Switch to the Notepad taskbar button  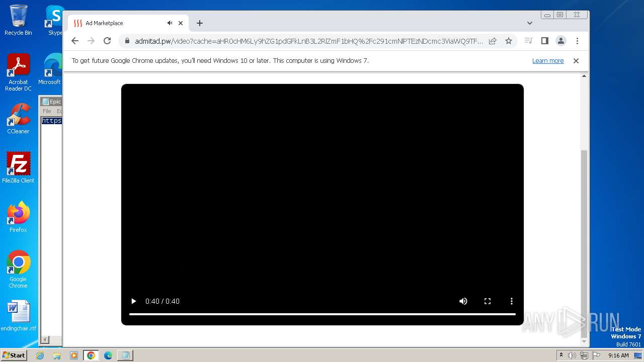click(125, 355)
